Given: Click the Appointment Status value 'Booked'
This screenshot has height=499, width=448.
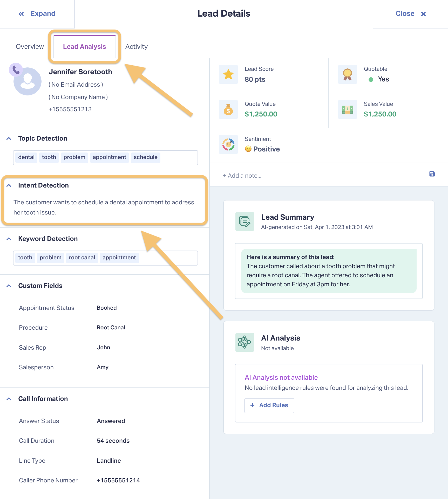Looking at the screenshot, I should [107, 308].
